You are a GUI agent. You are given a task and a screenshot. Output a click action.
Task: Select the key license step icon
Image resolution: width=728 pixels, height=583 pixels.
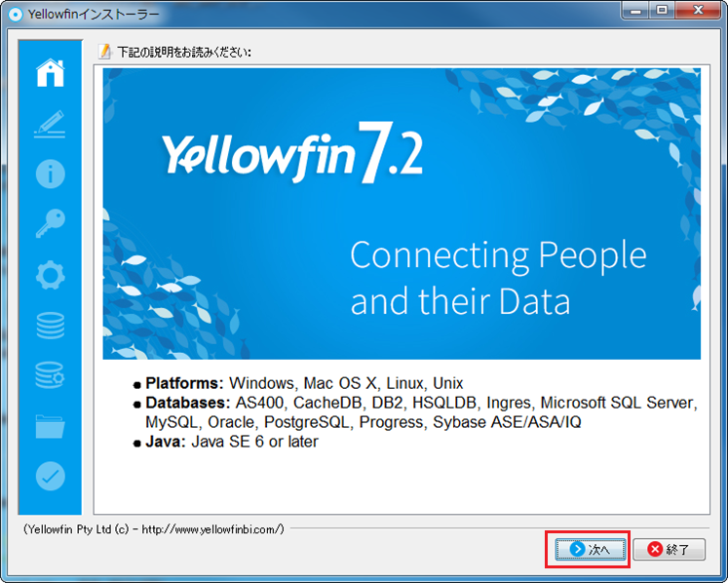click(x=50, y=223)
